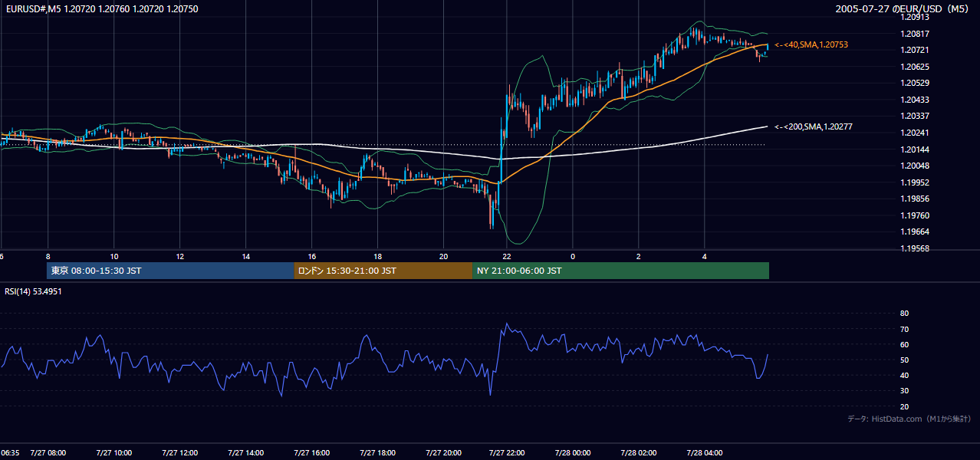Image resolution: width=980 pixels, height=460 pixels.
Task: Click the 7/27 14:00 time axis label
Action: (246, 453)
